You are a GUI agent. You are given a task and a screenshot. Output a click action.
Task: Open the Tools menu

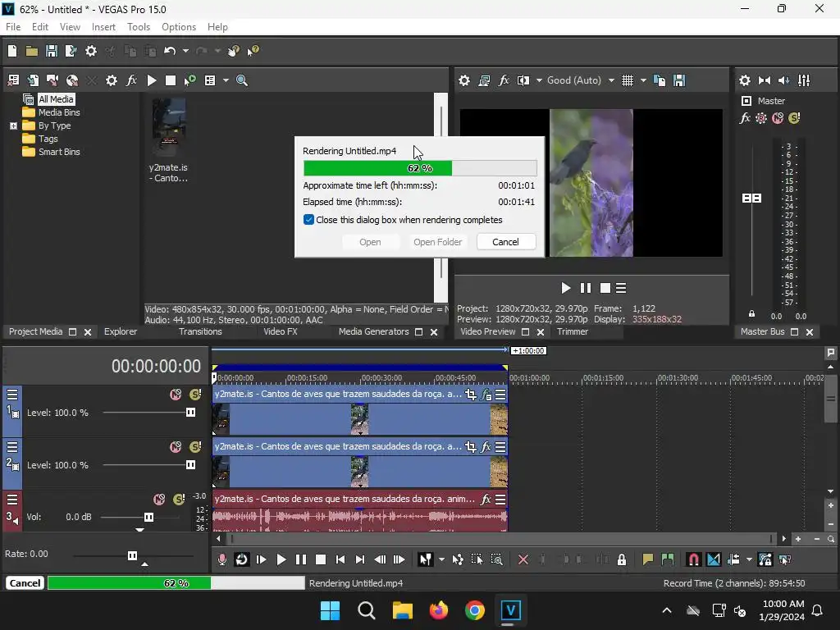(x=138, y=27)
